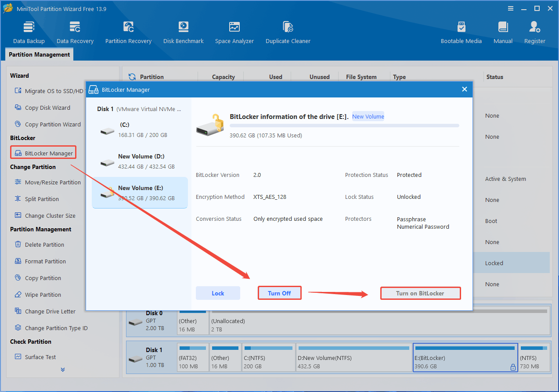Viewport: 559px width, 392px height.
Task: Select C:(NTFS) 200 GB partition block
Action: (269, 357)
